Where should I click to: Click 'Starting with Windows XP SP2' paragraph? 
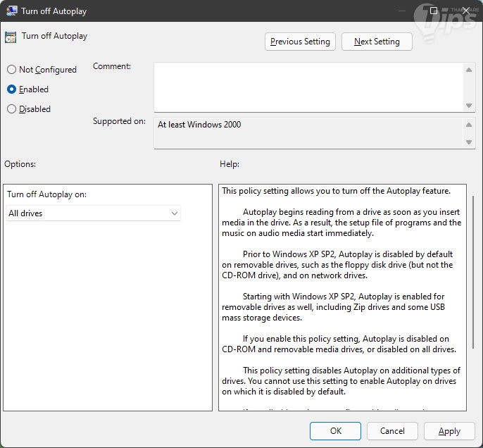pos(333,307)
